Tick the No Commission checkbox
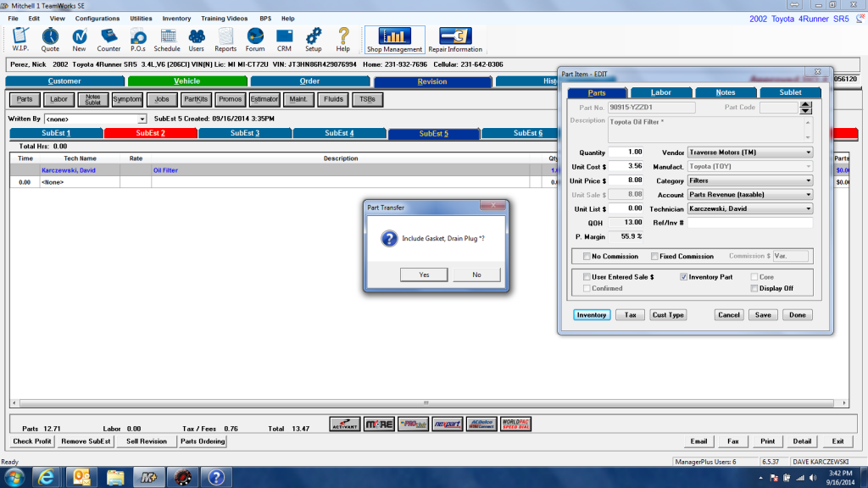Viewport: 868px width, 488px height. click(587, 256)
